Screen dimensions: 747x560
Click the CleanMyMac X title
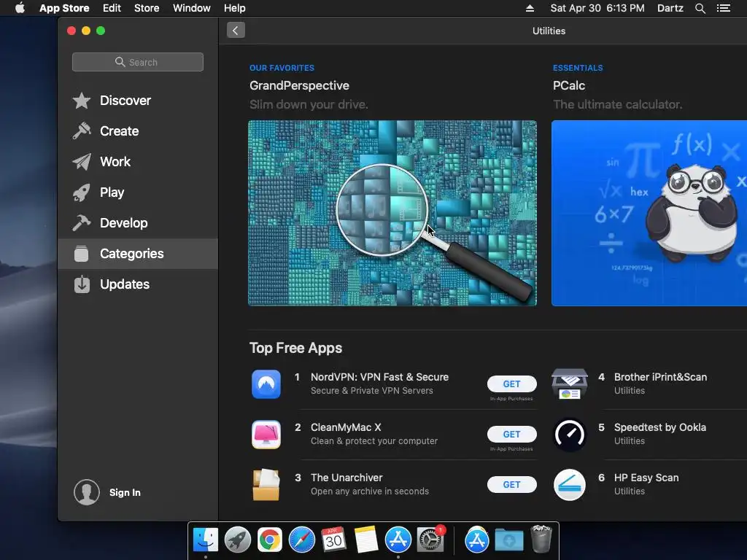[x=346, y=427]
